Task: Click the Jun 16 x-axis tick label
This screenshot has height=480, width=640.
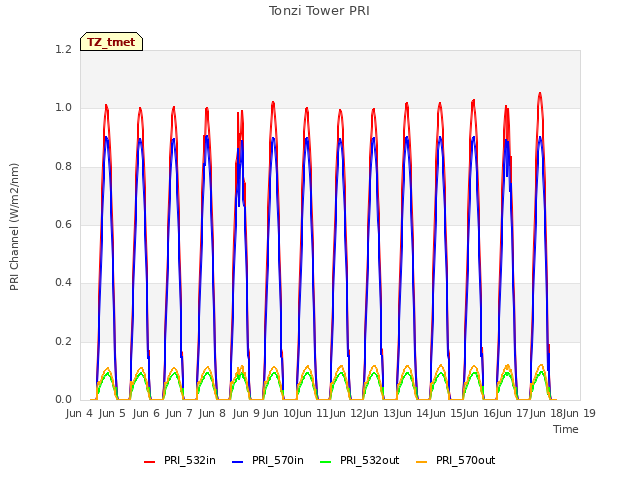Action: coord(478,413)
